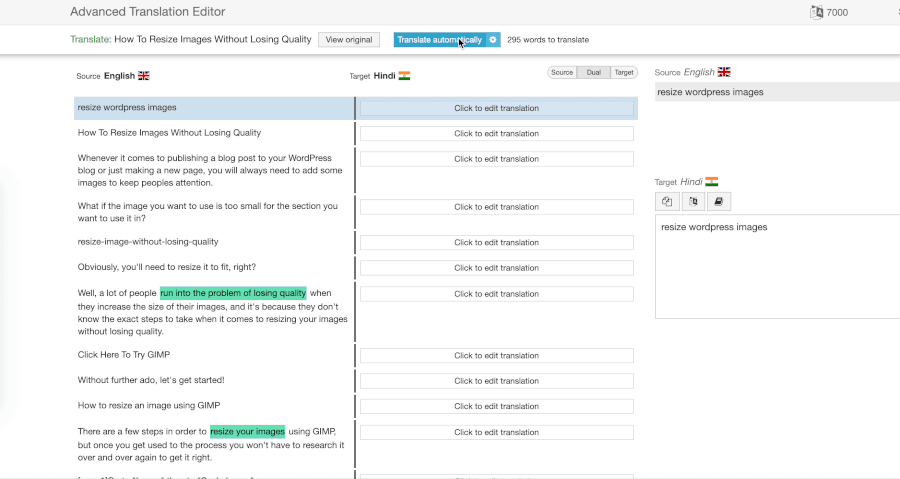Screen dimensions: 900x479
Task: Select source row 'How to resize an image using GIMP'
Action: pyautogui.click(x=149, y=405)
